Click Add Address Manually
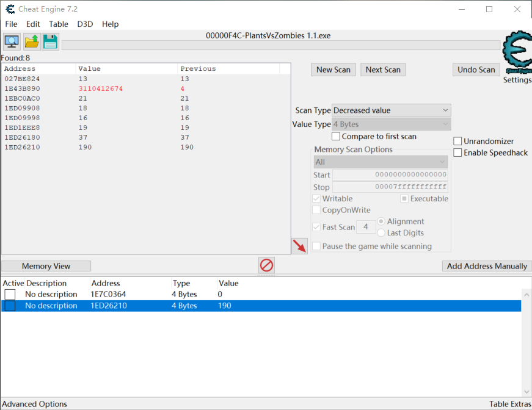This screenshot has width=532, height=410. 487,266
